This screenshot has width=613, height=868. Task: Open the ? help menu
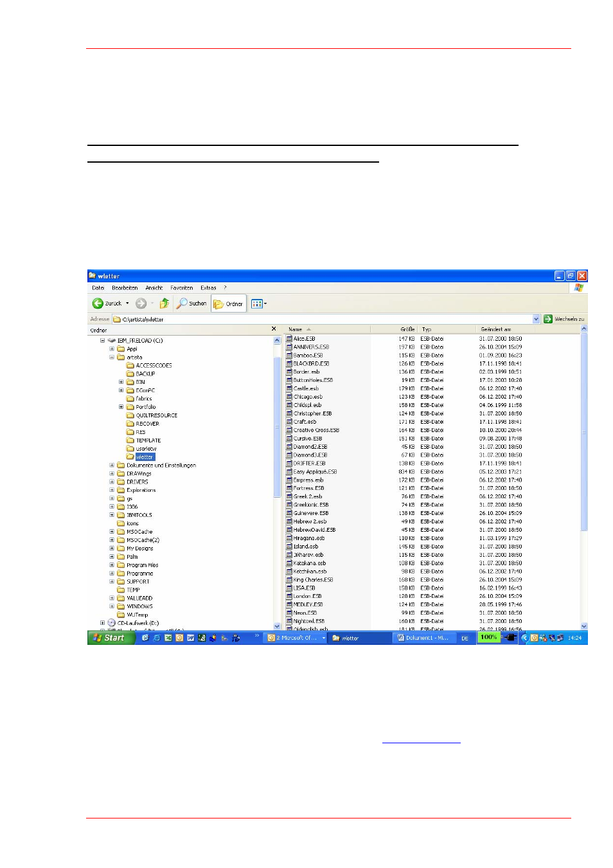[x=225, y=288]
